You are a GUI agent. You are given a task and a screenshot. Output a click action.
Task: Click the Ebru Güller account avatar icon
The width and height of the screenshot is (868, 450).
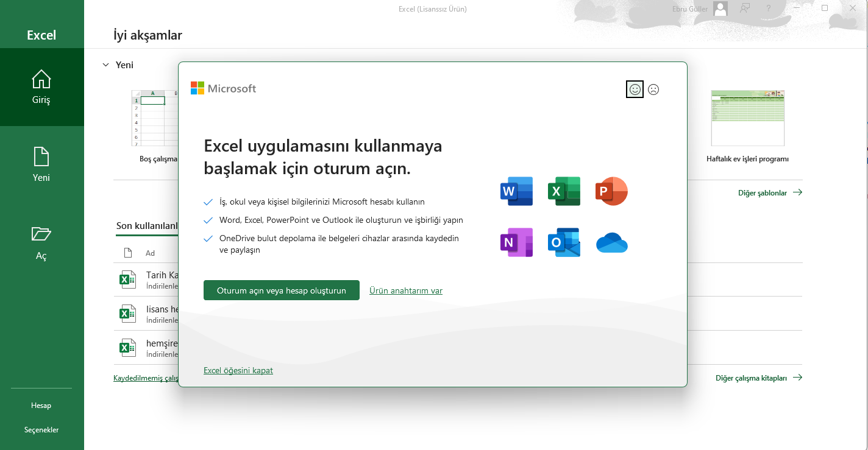pos(720,9)
